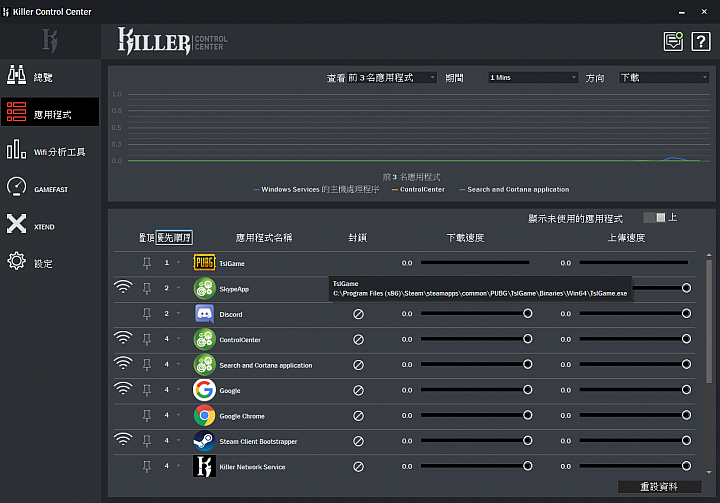Viewport: 720px width, 503px height.
Task: Sort by application name column header
Action: coord(264,237)
